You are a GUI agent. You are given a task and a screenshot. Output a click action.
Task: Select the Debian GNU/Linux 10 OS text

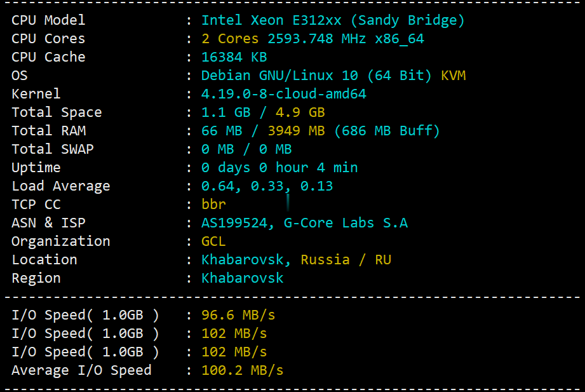(x=280, y=76)
